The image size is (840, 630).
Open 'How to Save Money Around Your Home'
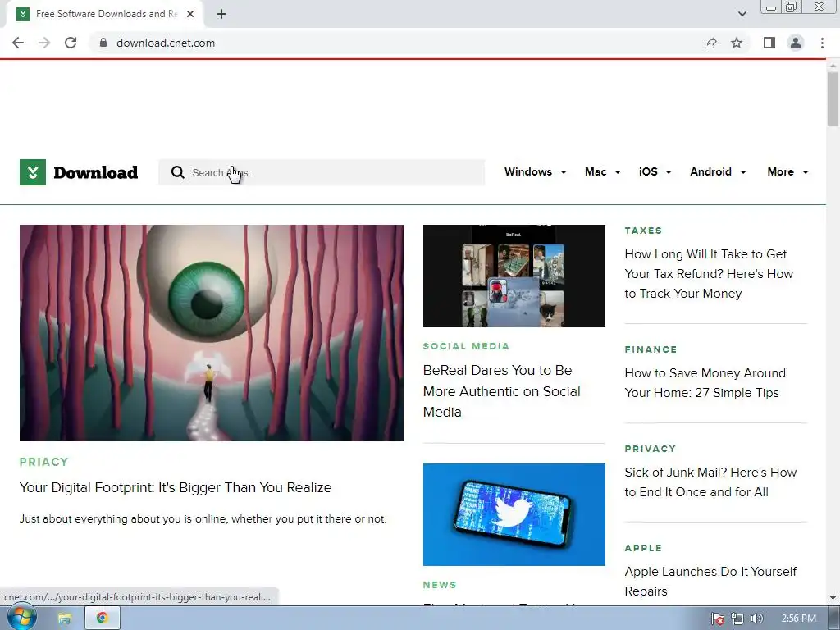tap(705, 382)
